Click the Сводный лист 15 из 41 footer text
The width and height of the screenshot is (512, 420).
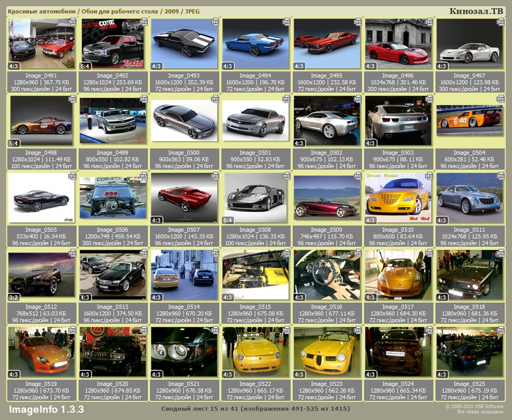255,409
